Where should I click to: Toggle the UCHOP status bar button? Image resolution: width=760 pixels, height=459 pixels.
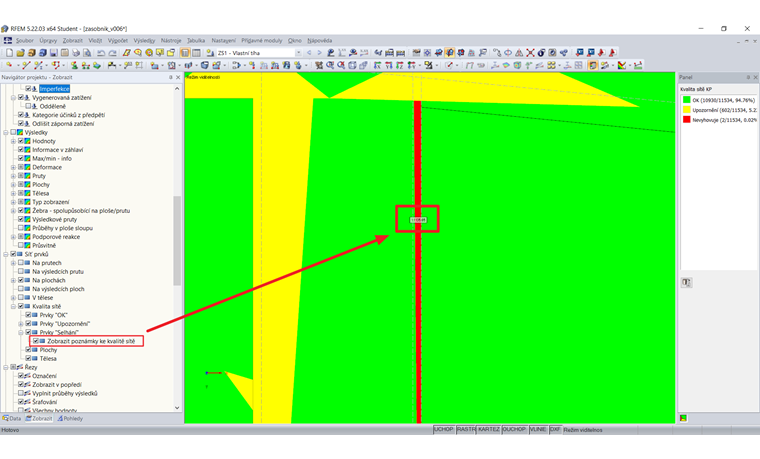(x=443, y=429)
